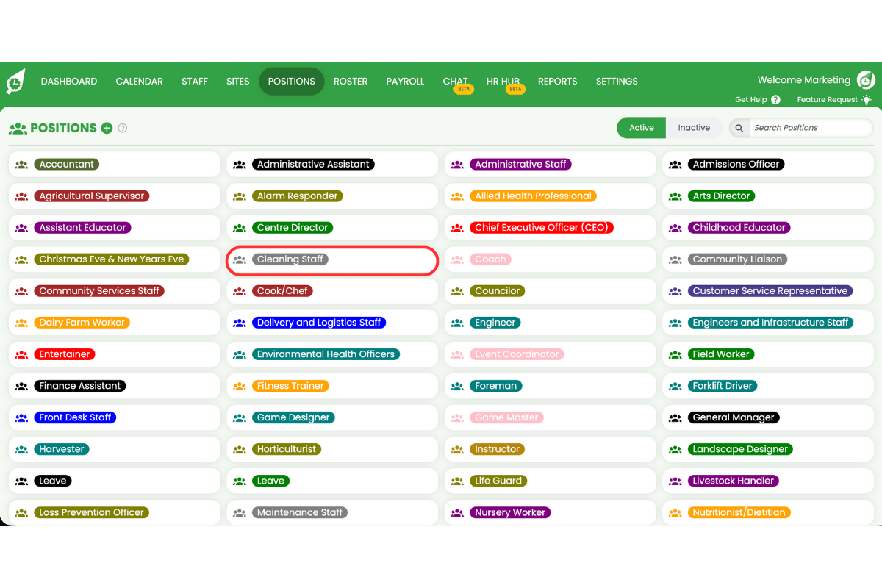882x588 pixels.
Task: Click the search magnifier icon
Action: 739,127
